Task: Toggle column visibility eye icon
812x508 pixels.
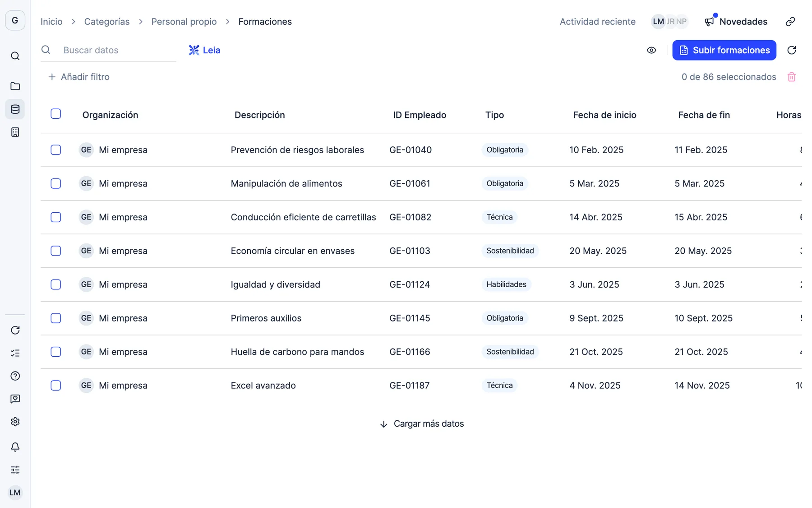Action: click(651, 50)
